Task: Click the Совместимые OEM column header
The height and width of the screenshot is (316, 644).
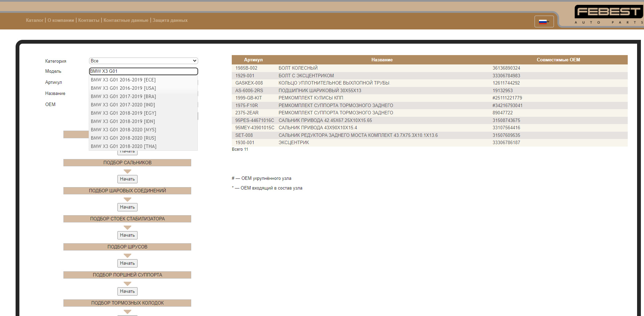Action: click(558, 60)
